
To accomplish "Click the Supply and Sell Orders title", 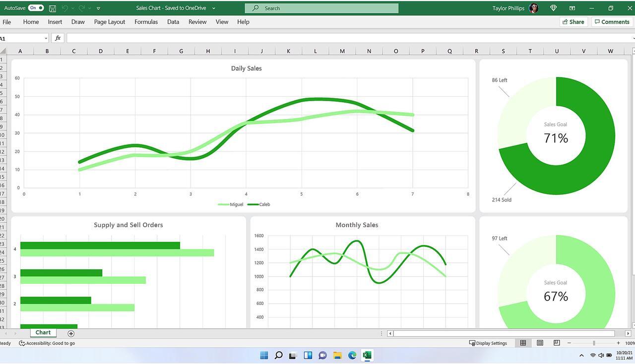I will pyautogui.click(x=128, y=225).
